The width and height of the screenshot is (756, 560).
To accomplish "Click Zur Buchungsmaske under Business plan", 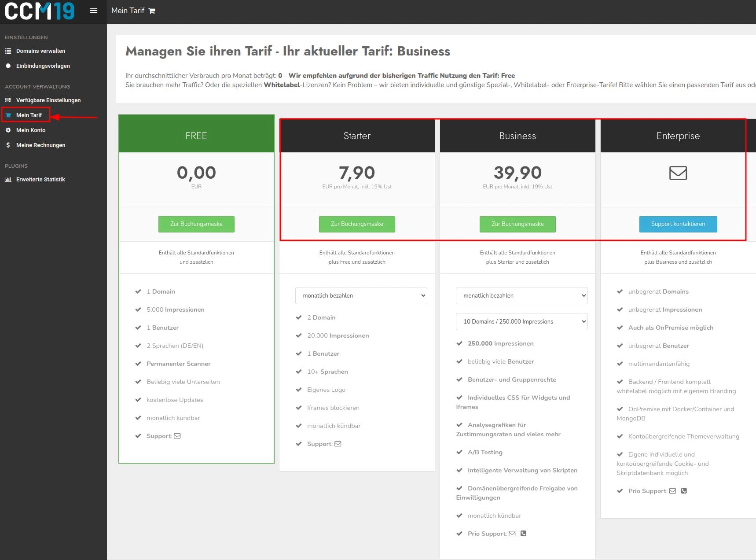I will 517,224.
